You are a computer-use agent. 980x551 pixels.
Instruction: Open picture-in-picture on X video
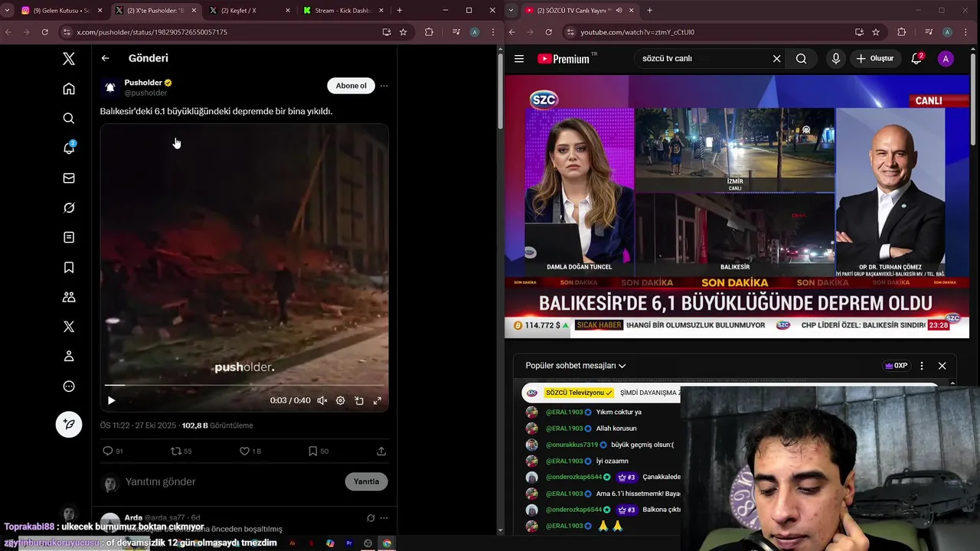click(x=359, y=400)
